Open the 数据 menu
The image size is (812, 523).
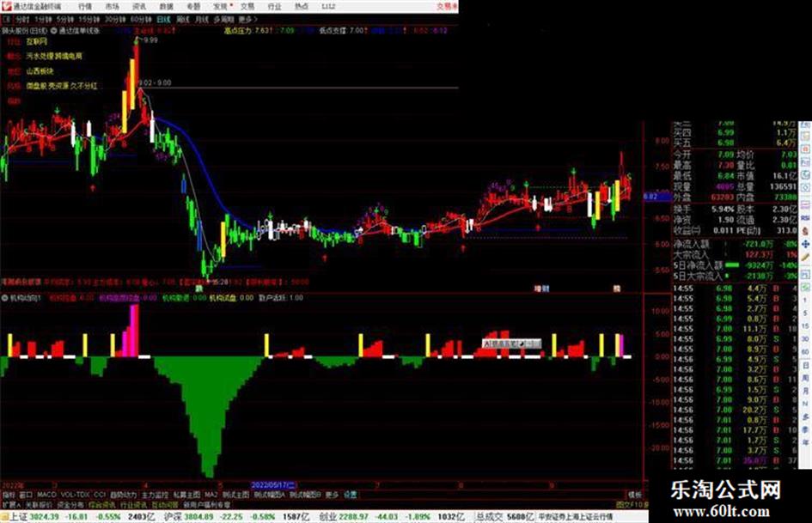click(166, 7)
